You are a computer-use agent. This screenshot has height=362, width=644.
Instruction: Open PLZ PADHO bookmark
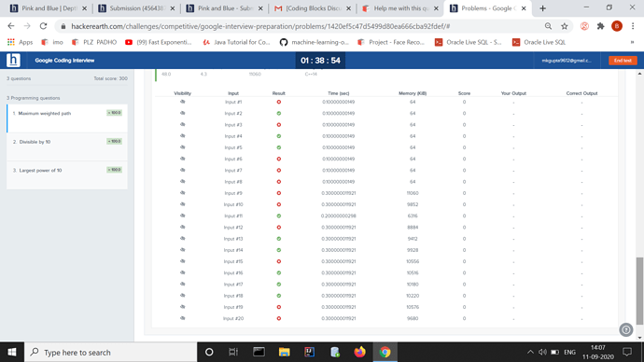tap(94, 42)
